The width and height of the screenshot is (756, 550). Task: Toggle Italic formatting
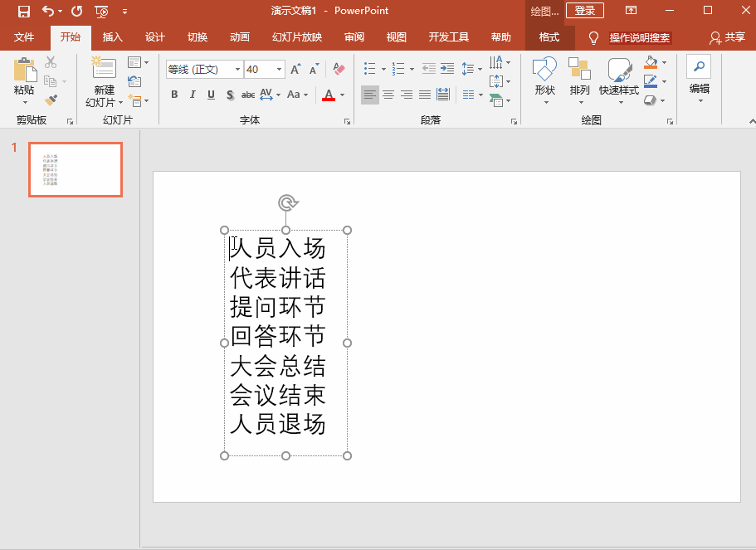193,95
